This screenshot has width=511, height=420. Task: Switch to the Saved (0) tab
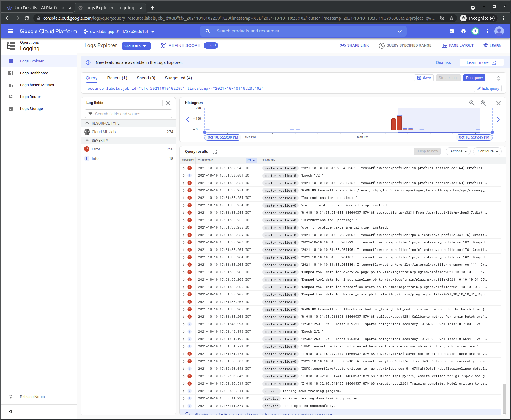tap(146, 78)
